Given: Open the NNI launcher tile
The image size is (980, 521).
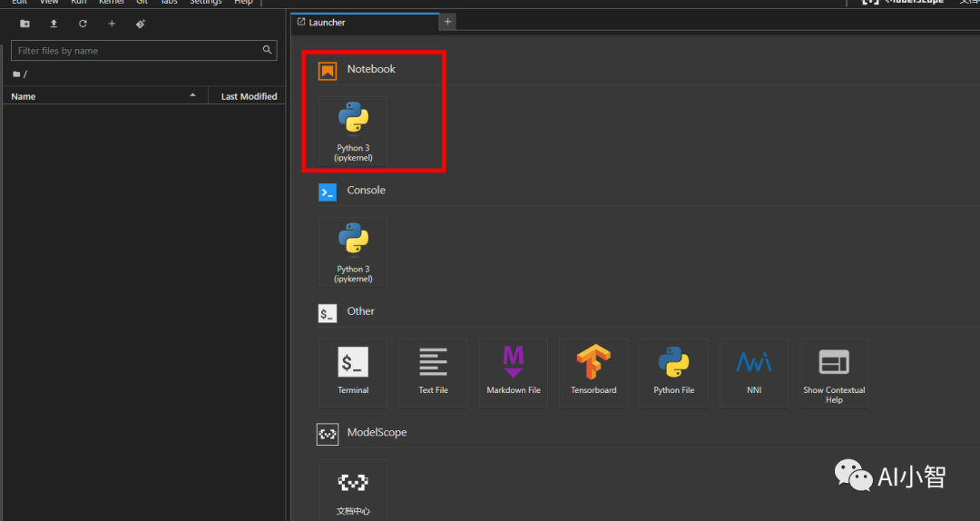Looking at the screenshot, I should tap(753, 372).
